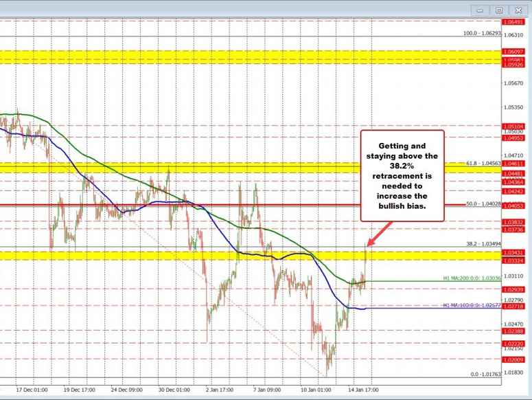Minimize the chart window
Screen dimensions: 532x400
[x=481, y=10]
